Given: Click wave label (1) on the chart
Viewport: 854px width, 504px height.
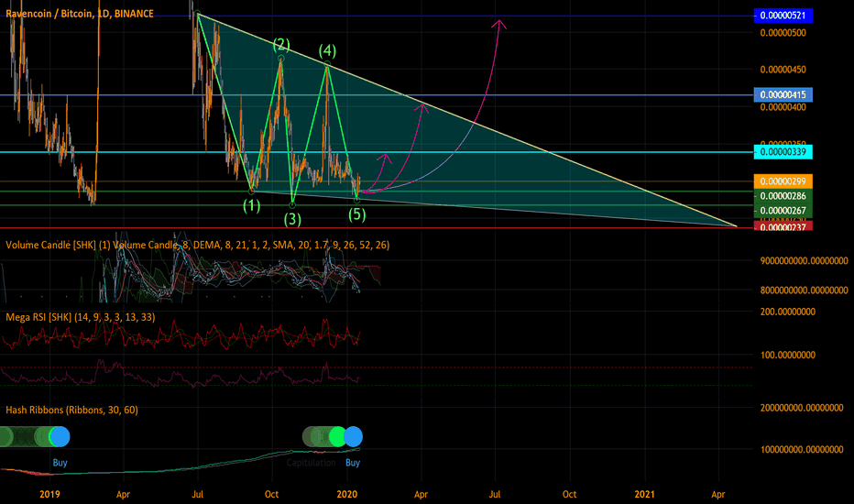Looking at the screenshot, I should tap(252, 205).
